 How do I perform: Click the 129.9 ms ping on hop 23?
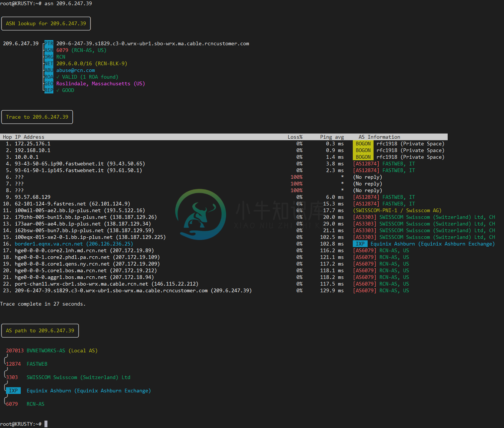click(x=332, y=290)
